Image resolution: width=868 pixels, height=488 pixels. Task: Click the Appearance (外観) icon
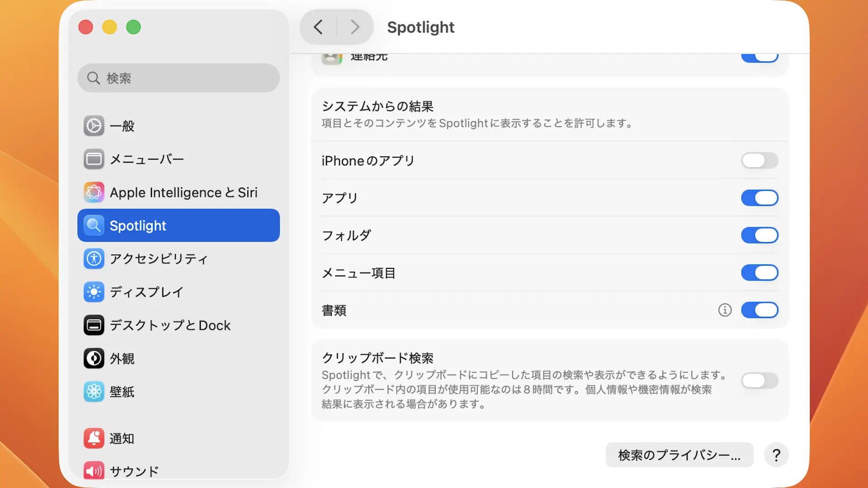click(x=94, y=358)
